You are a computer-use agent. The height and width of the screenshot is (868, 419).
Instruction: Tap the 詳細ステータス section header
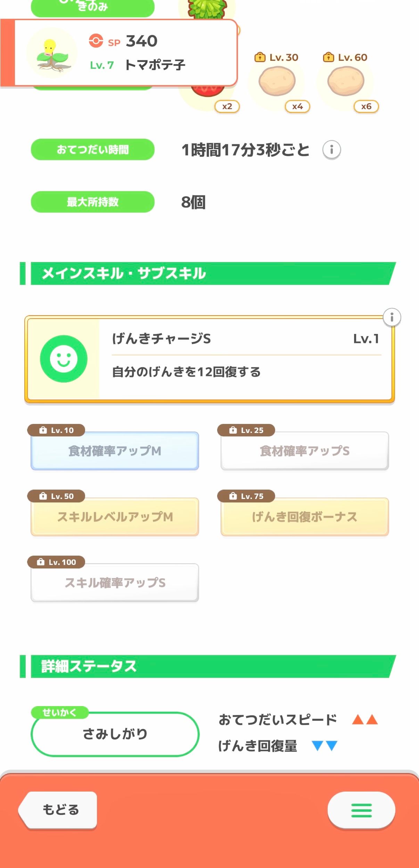(208, 666)
